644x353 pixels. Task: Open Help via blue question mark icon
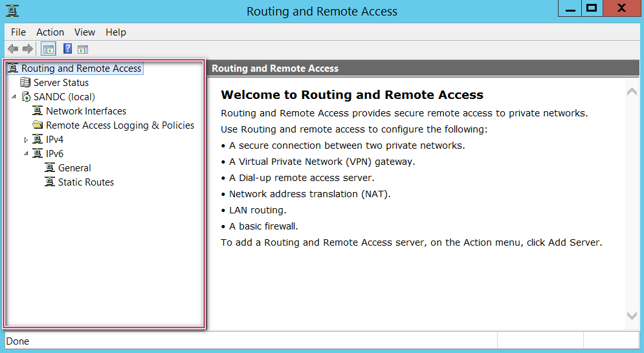[67, 49]
